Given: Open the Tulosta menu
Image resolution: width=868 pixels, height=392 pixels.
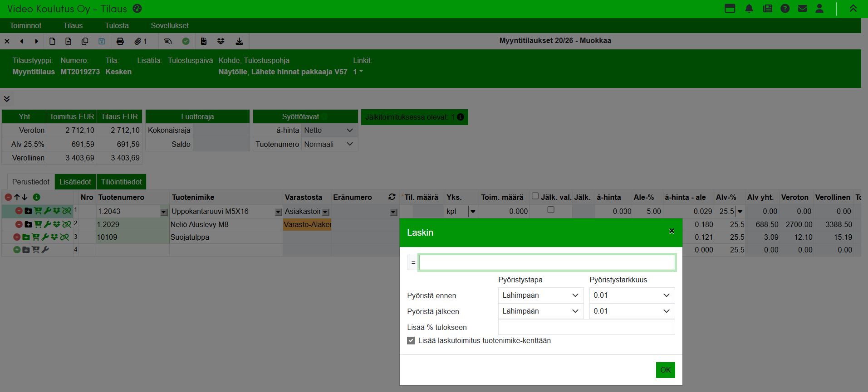Looking at the screenshot, I should click(117, 26).
